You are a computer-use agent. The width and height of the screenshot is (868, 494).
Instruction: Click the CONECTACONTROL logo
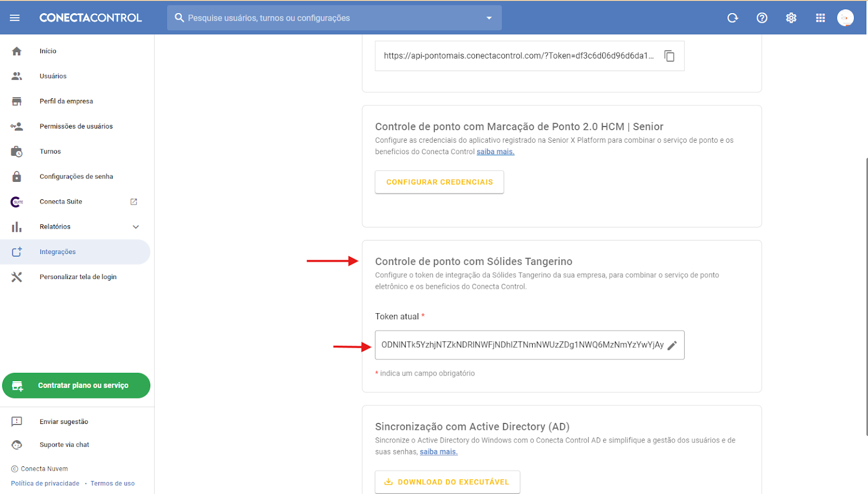pyautogui.click(x=91, y=18)
